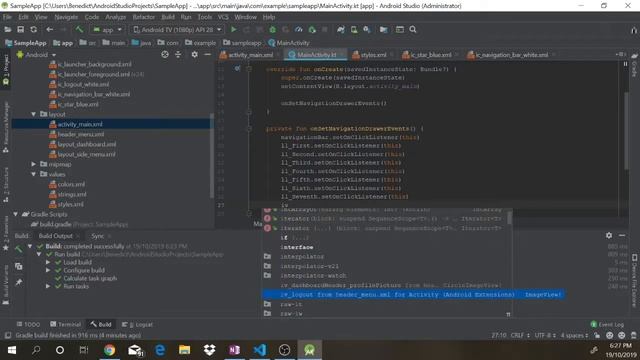Open the Build panel settings gear
Screen dimensions: 640x360
click(609, 236)
